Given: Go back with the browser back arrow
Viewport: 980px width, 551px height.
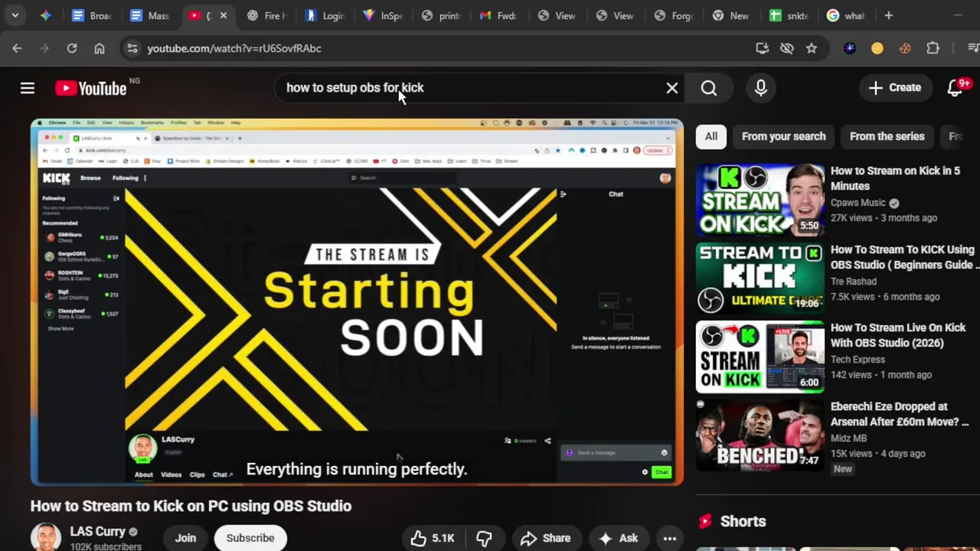Looking at the screenshot, I should tap(17, 48).
